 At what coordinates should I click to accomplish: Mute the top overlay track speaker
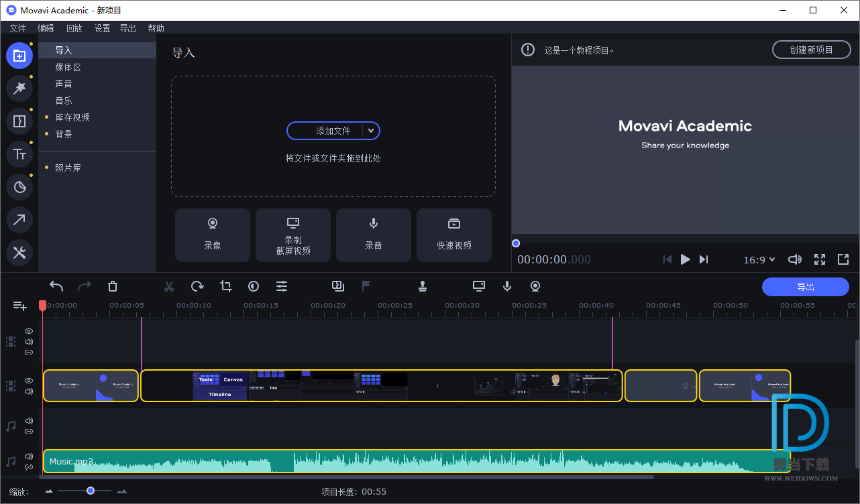[x=29, y=342]
